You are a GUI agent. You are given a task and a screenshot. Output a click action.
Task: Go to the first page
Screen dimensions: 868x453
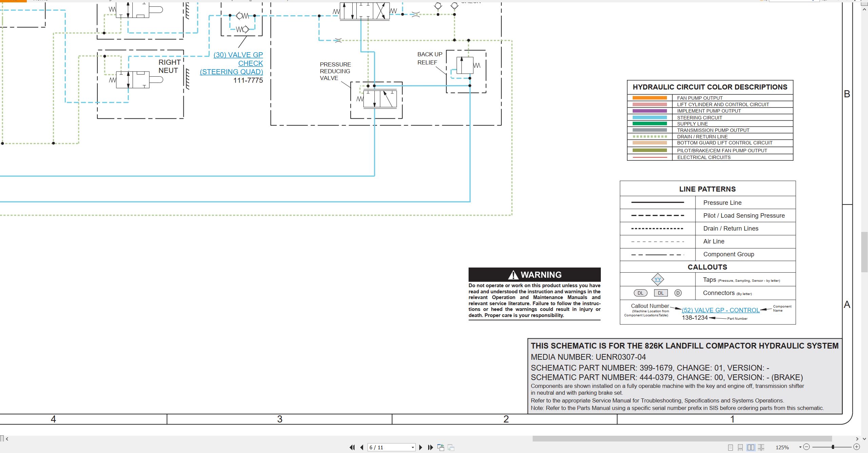click(x=352, y=447)
